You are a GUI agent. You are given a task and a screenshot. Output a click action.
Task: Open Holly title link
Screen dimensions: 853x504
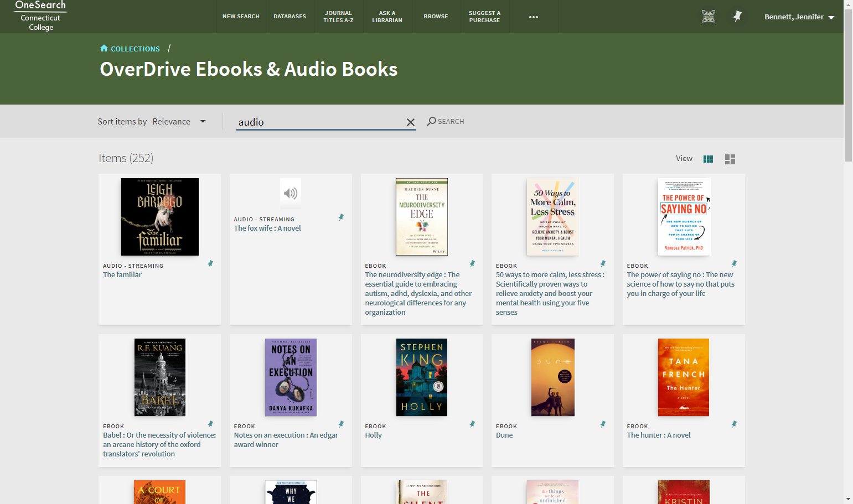pyautogui.click(x=374, y=435)
